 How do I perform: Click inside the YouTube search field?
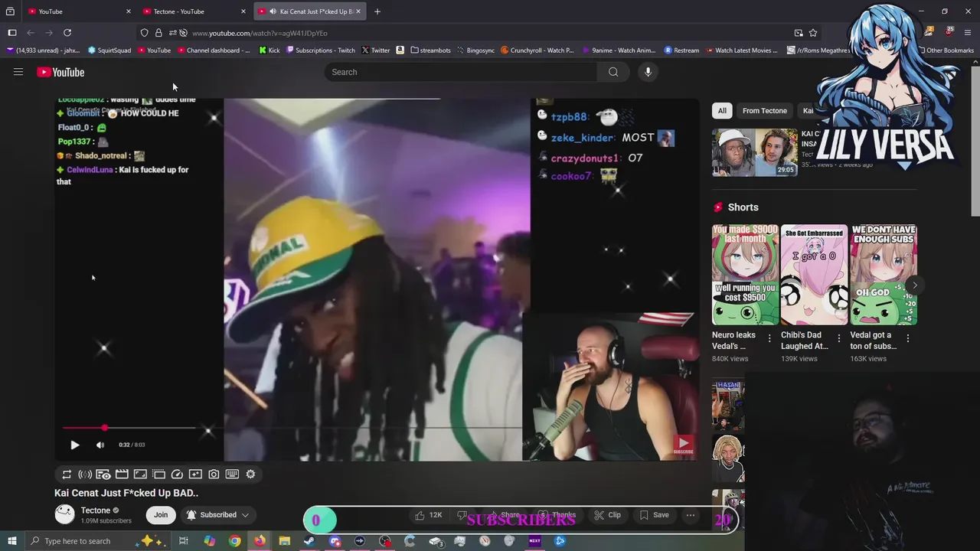tap(462, 72)
